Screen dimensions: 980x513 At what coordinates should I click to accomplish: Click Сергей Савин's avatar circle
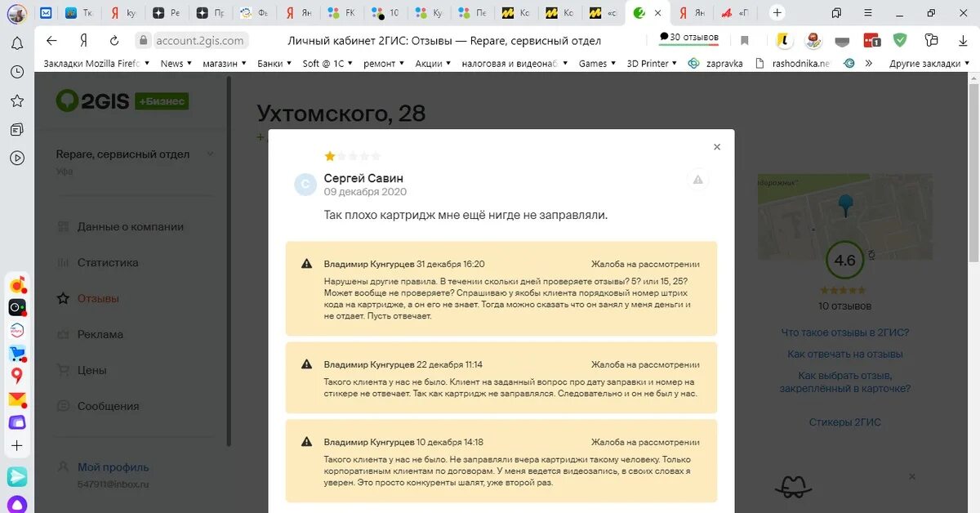(x=305, y=185)
